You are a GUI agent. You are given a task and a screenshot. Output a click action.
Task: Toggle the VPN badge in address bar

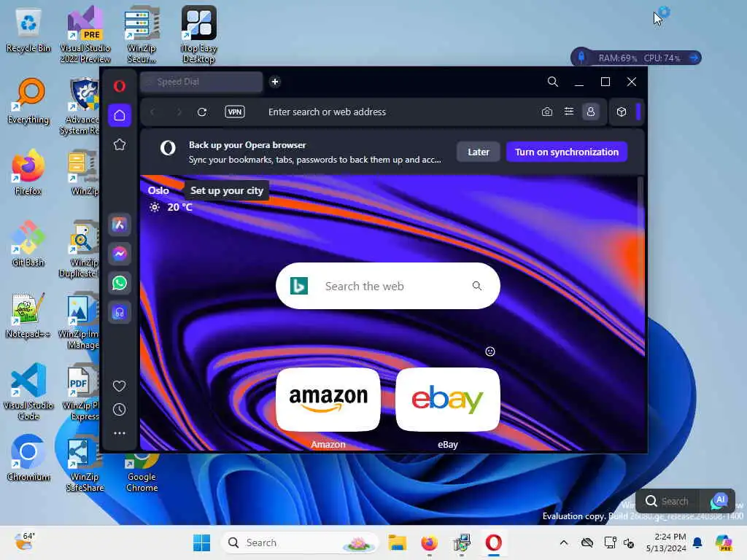(x=235, y=112)
